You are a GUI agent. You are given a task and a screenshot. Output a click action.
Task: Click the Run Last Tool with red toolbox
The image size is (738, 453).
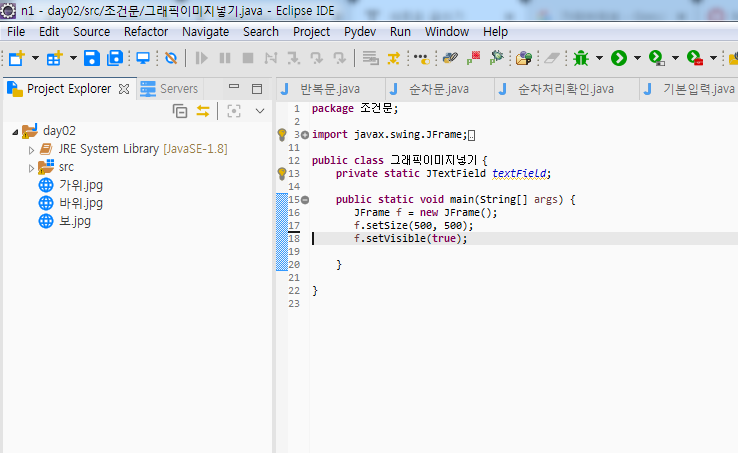(695, 58)
